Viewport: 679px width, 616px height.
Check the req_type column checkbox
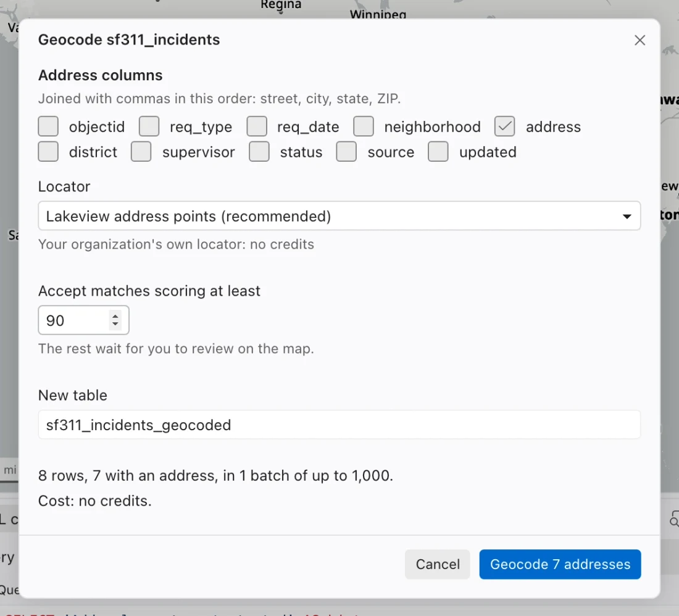coord(149,127)
